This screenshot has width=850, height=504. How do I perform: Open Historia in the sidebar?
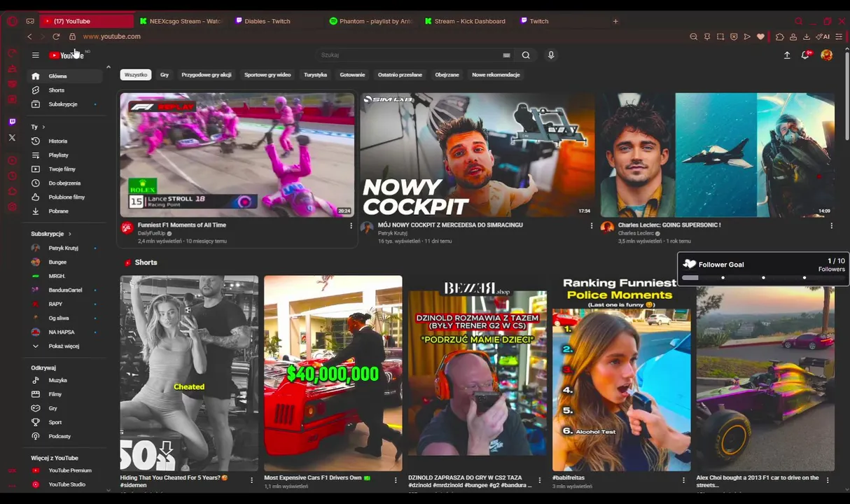pos(63,141)
